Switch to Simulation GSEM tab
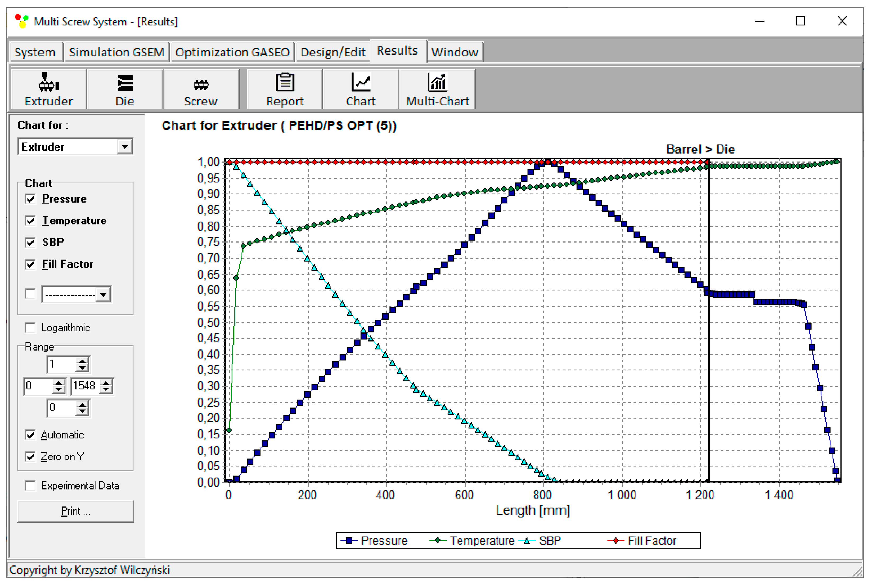This screenshot has height=588, width=872. coord(116,52)
